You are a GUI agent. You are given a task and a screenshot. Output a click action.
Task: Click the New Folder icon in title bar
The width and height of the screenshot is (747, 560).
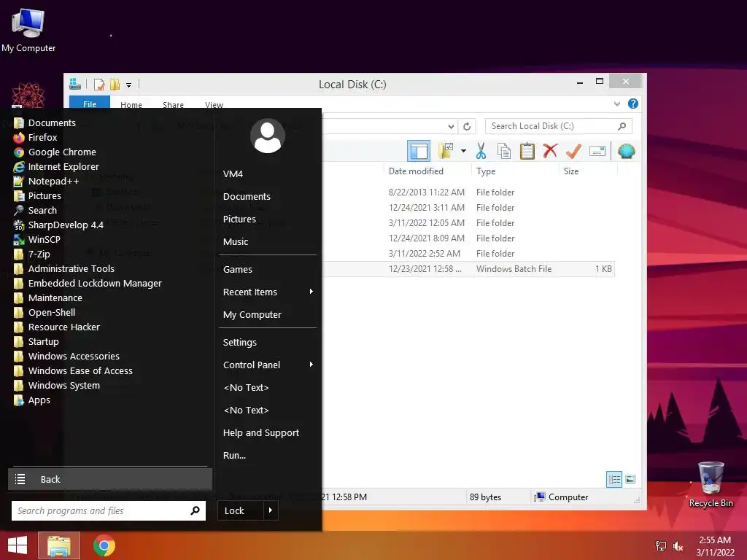tap(115, 85)
